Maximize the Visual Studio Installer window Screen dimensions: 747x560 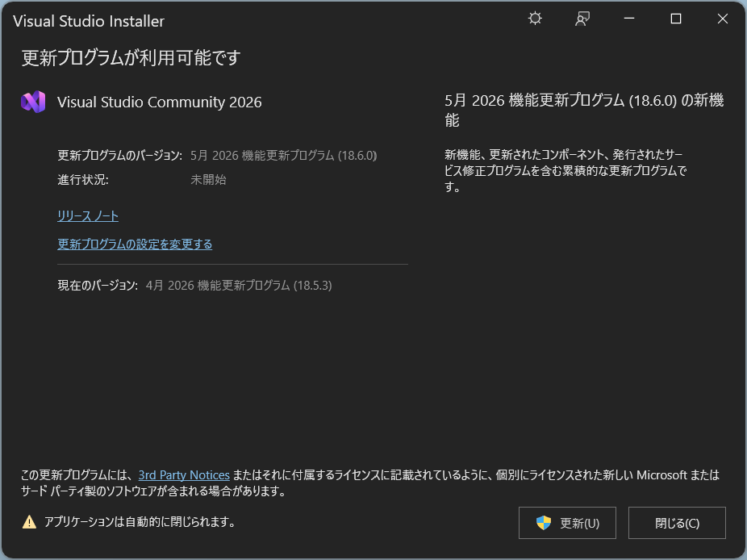pos(675,19)
